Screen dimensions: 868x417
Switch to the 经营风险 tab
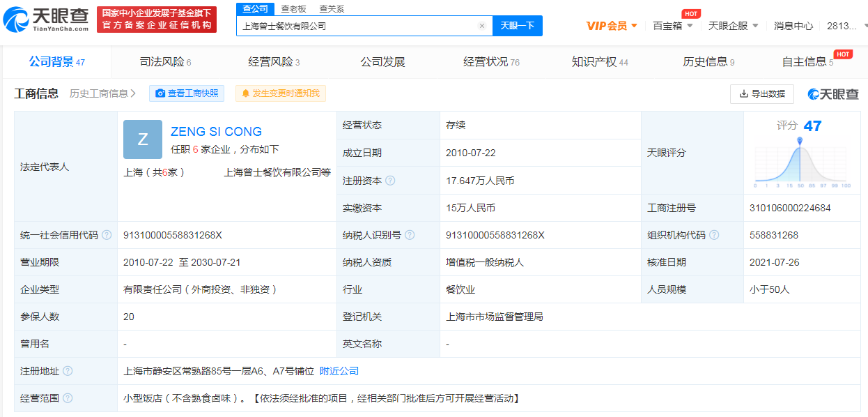[x=274, y=62]
